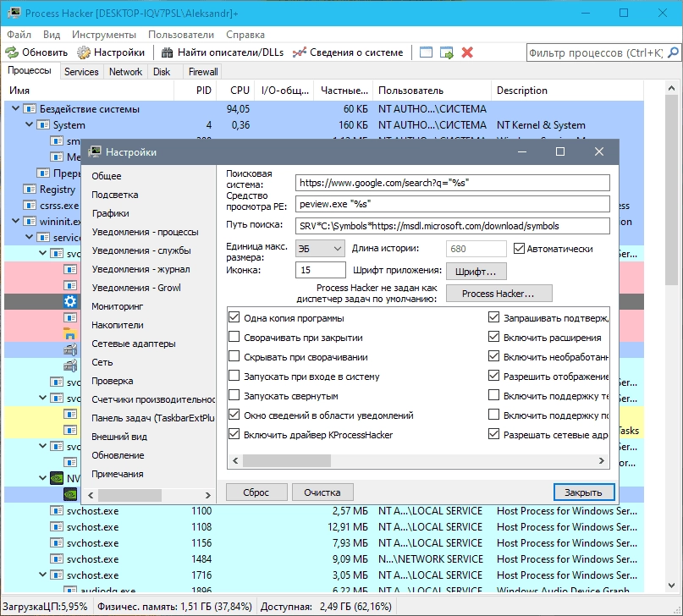Switch to the Network tab
Image resolution: width=683 pixels, height=616 pixels.
[125, 72]
